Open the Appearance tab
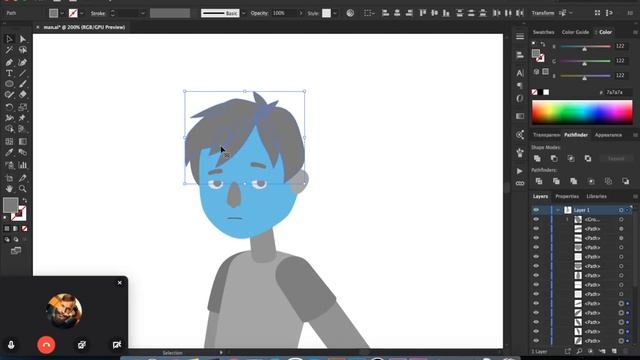The height and width of the screenshot is (360, 640). tap(608, 135)
